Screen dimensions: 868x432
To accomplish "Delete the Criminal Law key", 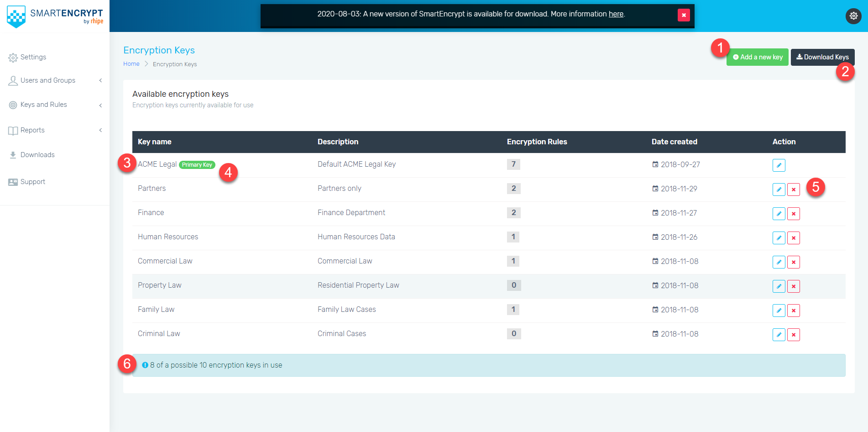I will [x=793, y=335].
